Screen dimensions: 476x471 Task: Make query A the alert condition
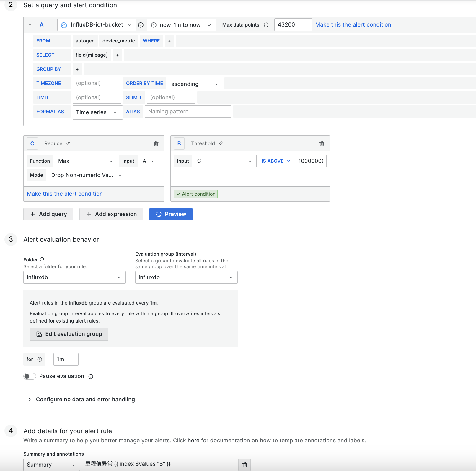(353, 25)
